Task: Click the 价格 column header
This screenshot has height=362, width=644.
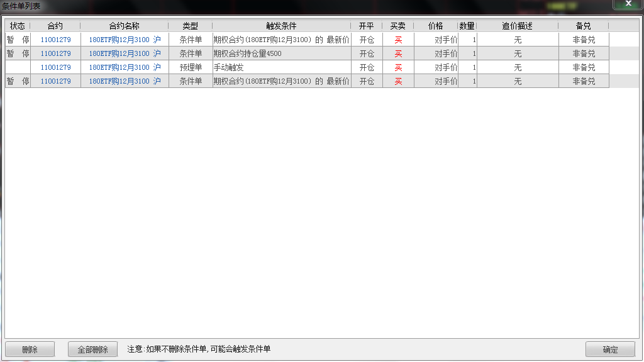Action: pos(436,26)
